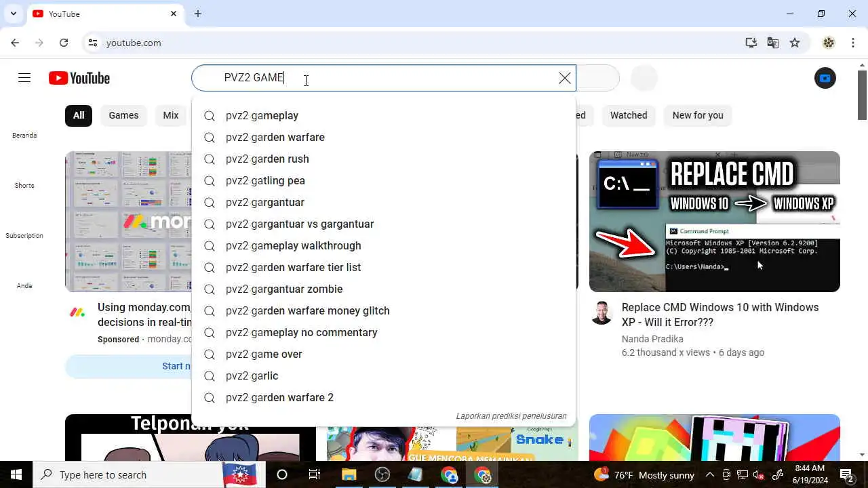The height and width of the screenshot is (488, 868).
Task: Open Beranda in the sidebar
Action: coord(24,135)
